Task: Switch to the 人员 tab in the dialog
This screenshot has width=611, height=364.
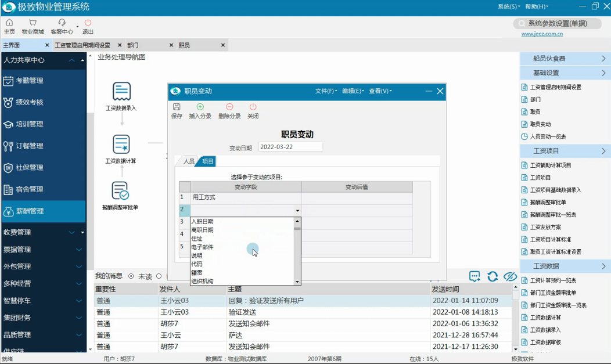Action: pos(189,161)
